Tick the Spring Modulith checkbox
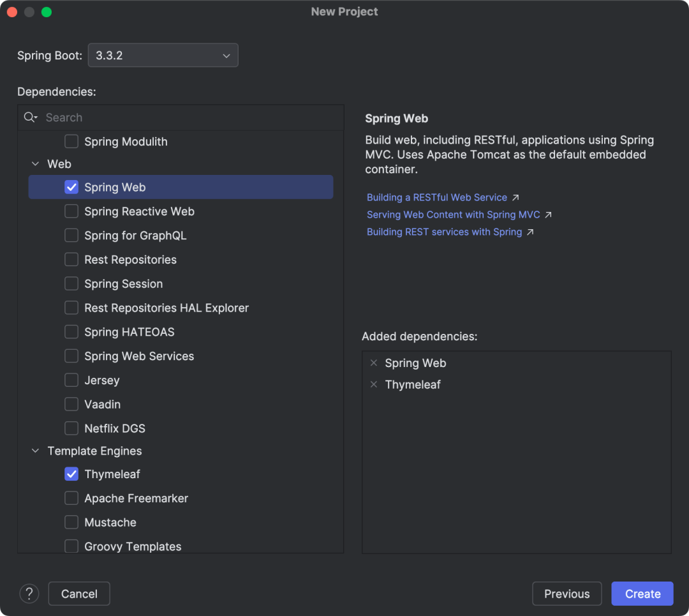 click(71, 142)
